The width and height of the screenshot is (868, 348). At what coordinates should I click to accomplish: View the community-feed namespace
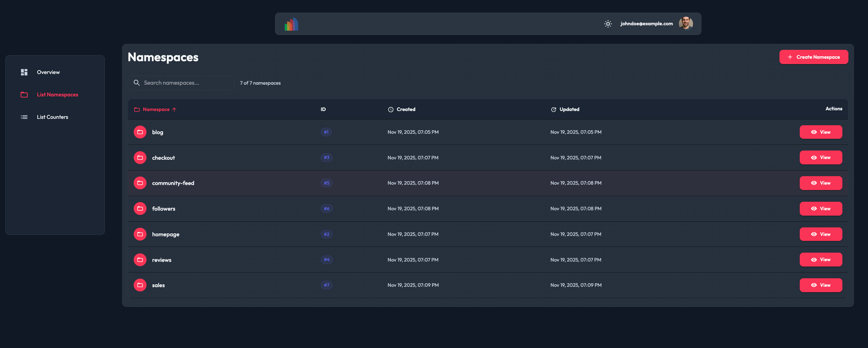tap(821, 183)
